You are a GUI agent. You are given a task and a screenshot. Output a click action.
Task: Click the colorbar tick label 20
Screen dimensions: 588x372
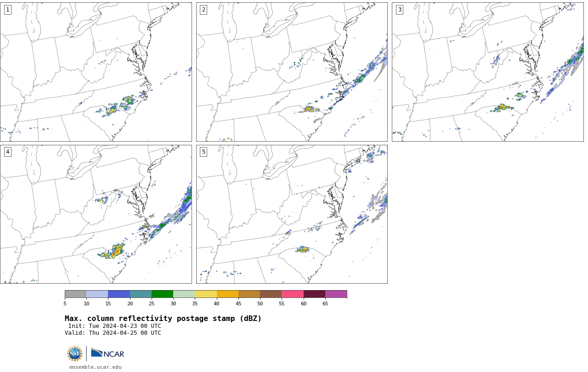[130, 303]
